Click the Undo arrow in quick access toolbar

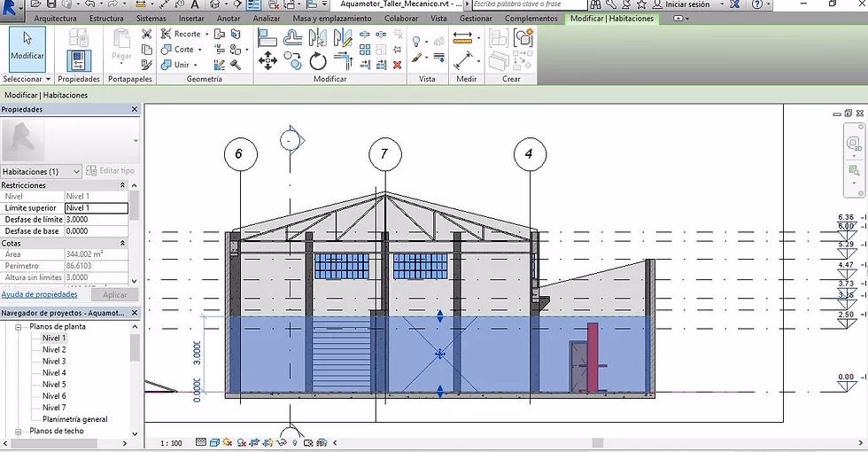coord(89,4)
